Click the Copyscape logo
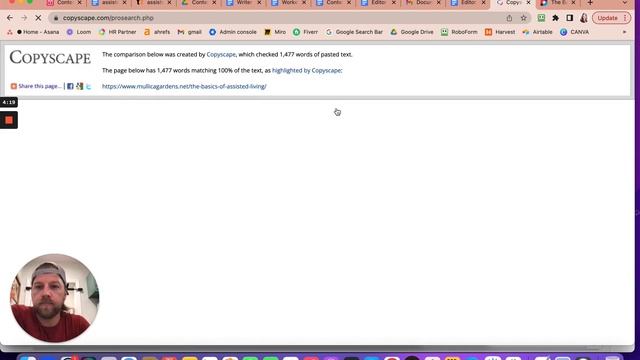This screenshot has width=640, height=360. coord(50,58)
